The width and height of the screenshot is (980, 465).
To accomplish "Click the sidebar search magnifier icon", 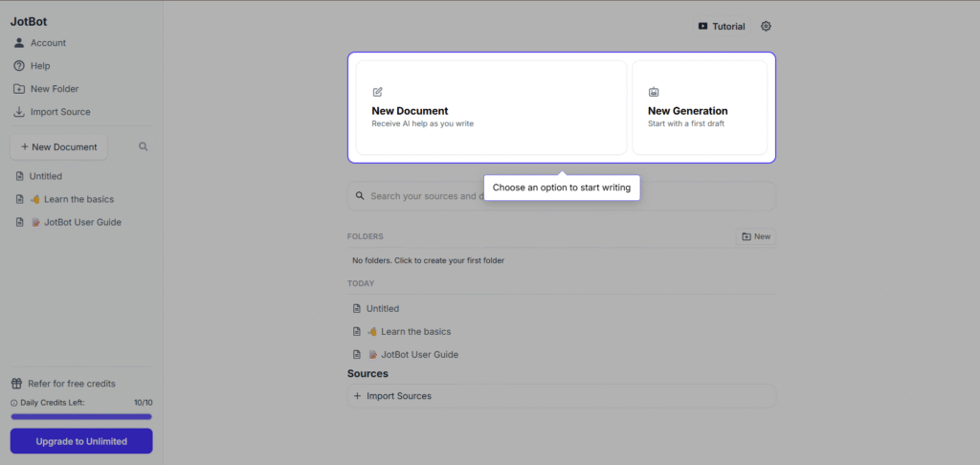I will coord(144,147).
